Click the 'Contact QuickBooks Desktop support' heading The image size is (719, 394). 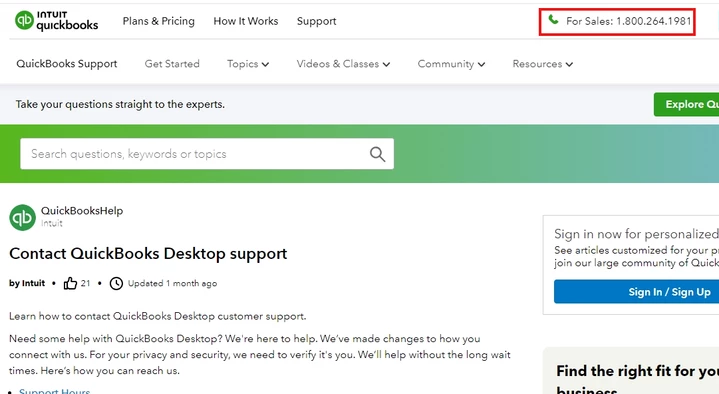tap(148, 254)
